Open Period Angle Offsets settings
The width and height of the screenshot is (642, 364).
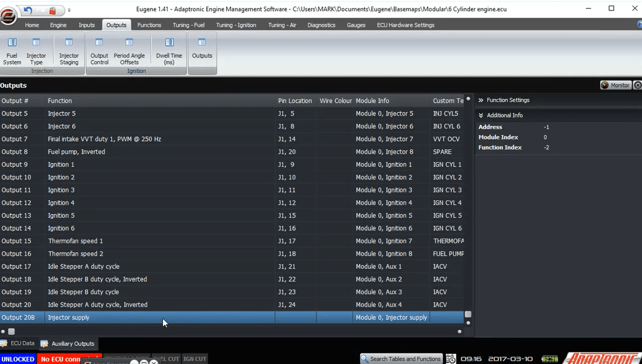[129, 51]
